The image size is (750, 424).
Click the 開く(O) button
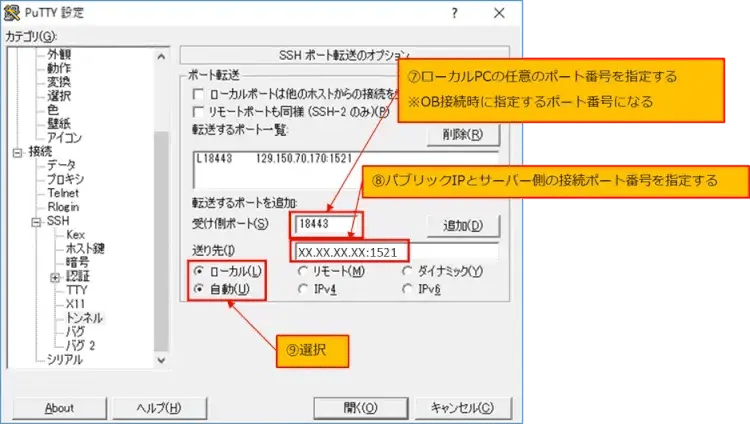pyautogui.click(x=359, y=407)
